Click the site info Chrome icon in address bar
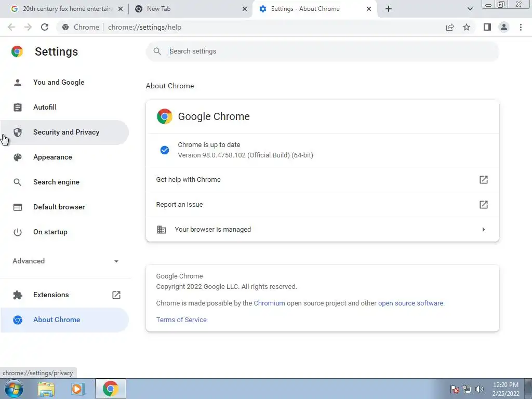Viewport: 532px width, 399px height. 65,27
